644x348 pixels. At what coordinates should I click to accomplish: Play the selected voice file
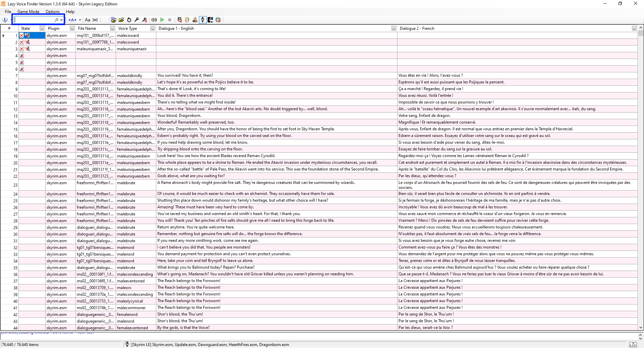[162, 20]
